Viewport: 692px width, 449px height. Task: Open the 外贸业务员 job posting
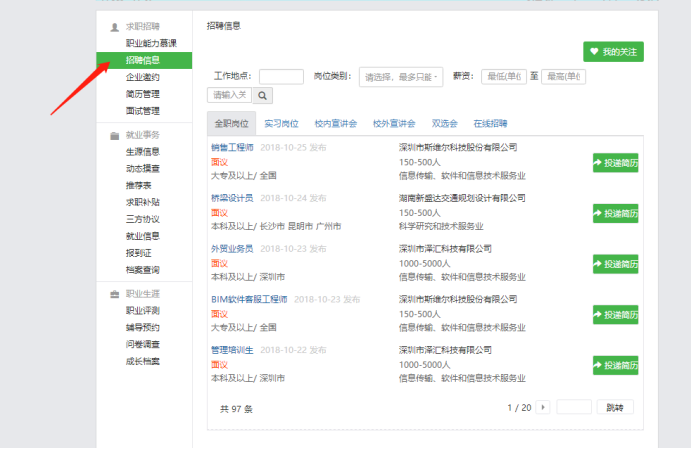click(x=232, y=249)
